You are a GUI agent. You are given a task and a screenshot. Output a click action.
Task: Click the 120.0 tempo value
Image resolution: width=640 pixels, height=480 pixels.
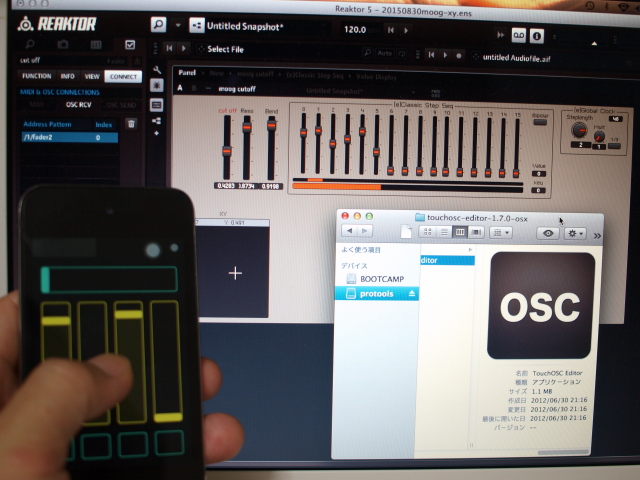coord(355,29)
